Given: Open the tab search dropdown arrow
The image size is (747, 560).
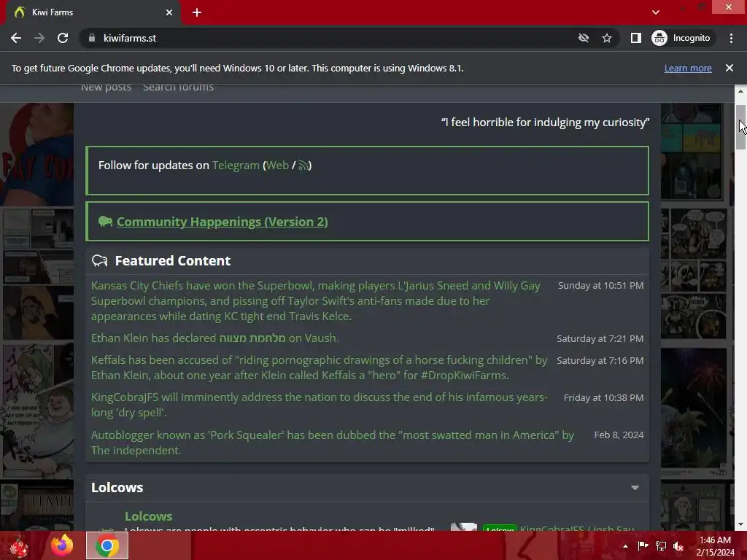Looking at the screenshot, I should (656, 12).
